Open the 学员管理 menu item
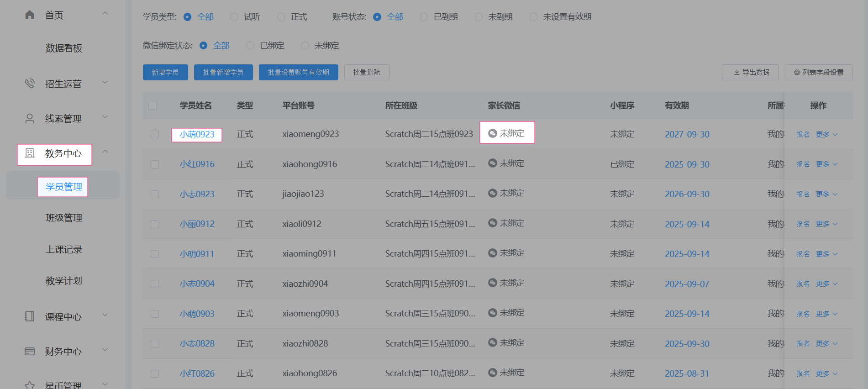Image resolution: width=868 pixels, height=389 pixels. (64, 187)
